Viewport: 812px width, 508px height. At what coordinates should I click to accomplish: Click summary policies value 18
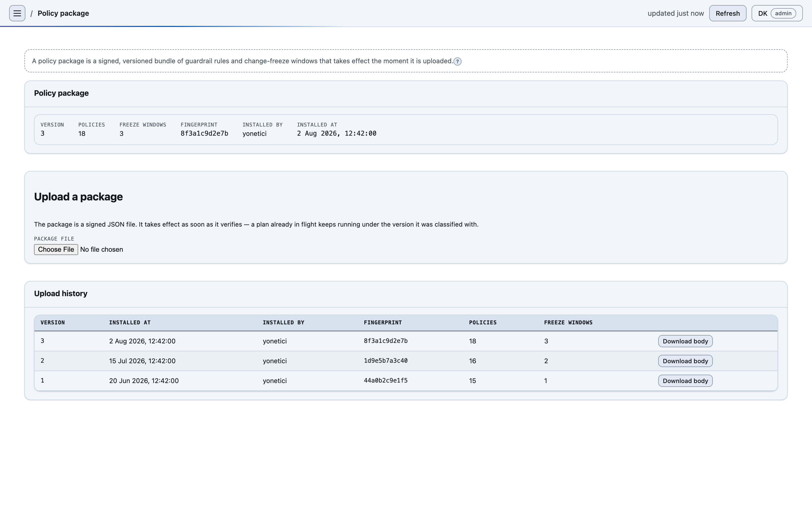[x=82, y=133]
